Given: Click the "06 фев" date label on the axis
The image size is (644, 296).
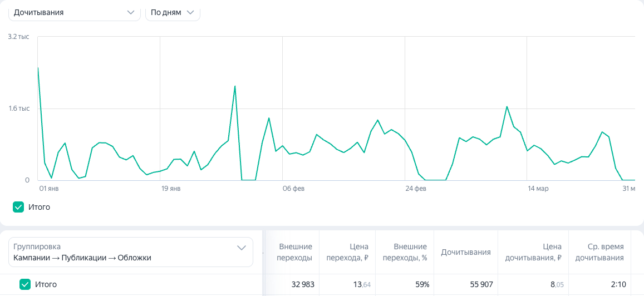Looking at the screenshot, I should (293, 189).
